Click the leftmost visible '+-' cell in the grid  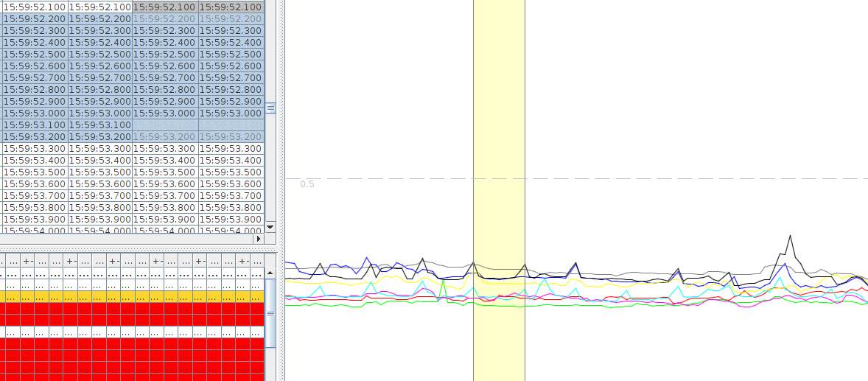click(28, 261)
